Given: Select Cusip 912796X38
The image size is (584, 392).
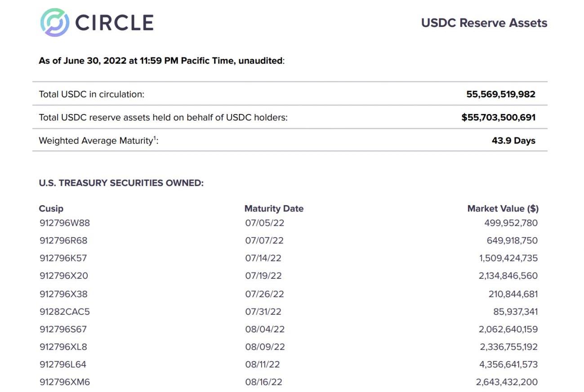Looking at the screenshot, I should tap(63, 294).
